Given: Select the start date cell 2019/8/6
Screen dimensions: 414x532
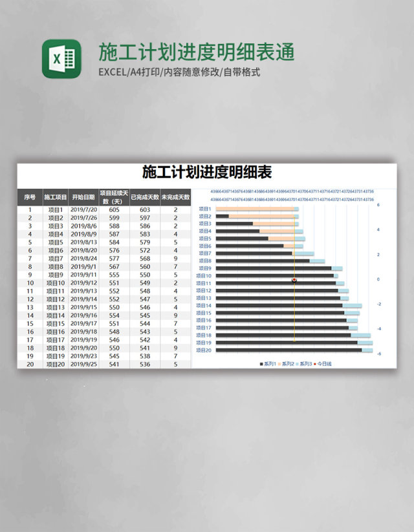Looking at the screenshot, I should pos(83,226).
